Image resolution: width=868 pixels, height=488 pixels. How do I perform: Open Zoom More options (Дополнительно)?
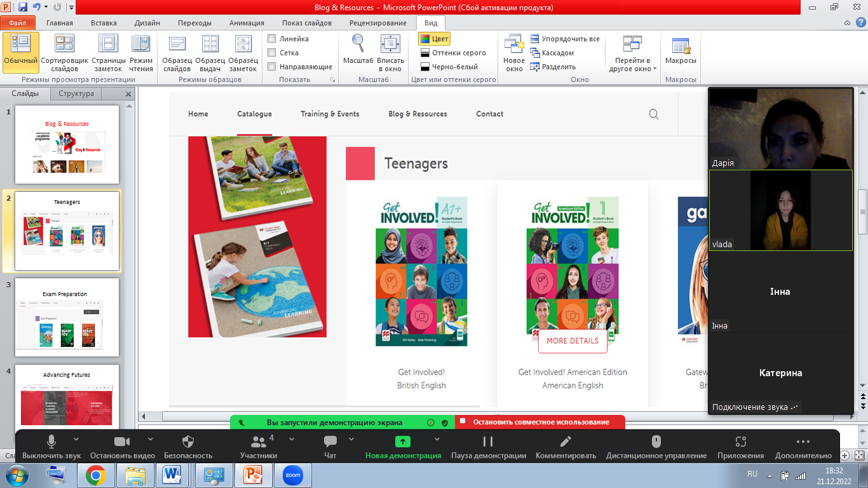coord(803,448)
